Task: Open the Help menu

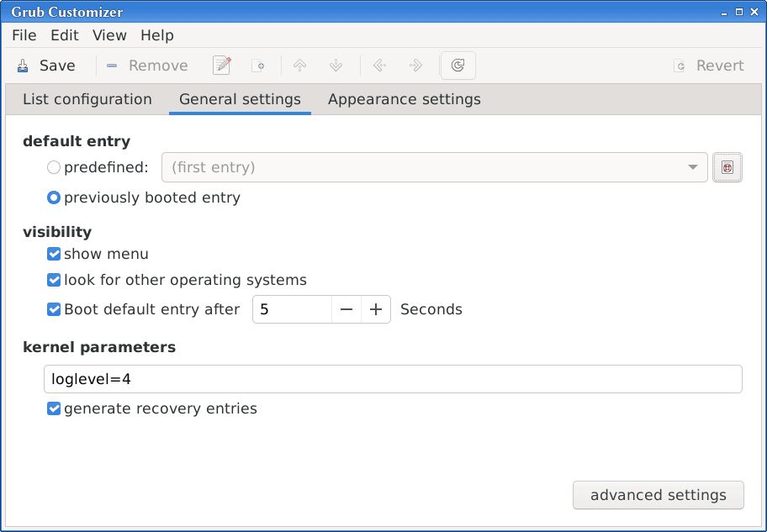Action: click(157, 35)
